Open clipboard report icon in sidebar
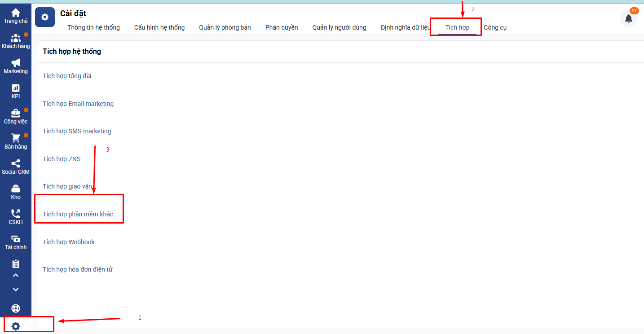644x334 pixels. pos(16,264)
